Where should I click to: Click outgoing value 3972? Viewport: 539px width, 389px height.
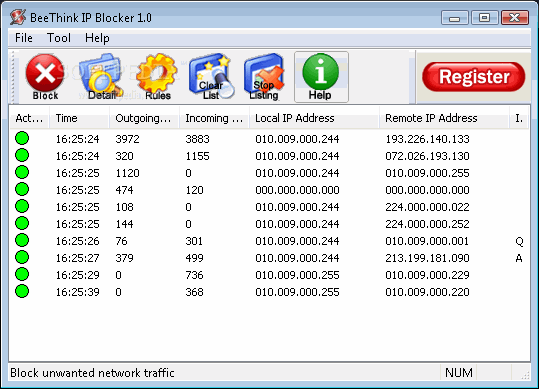click(128, 139)
